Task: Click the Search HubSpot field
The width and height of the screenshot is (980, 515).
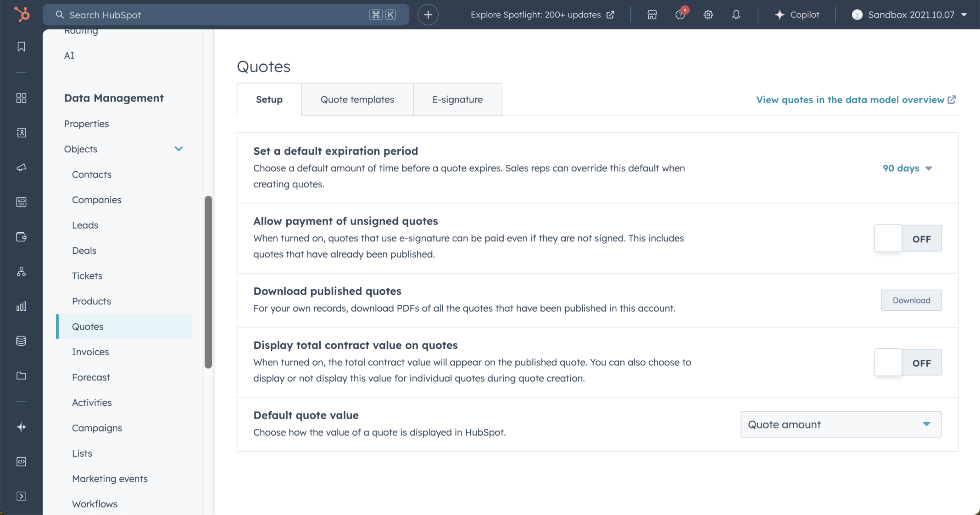Action: [226, 15]
